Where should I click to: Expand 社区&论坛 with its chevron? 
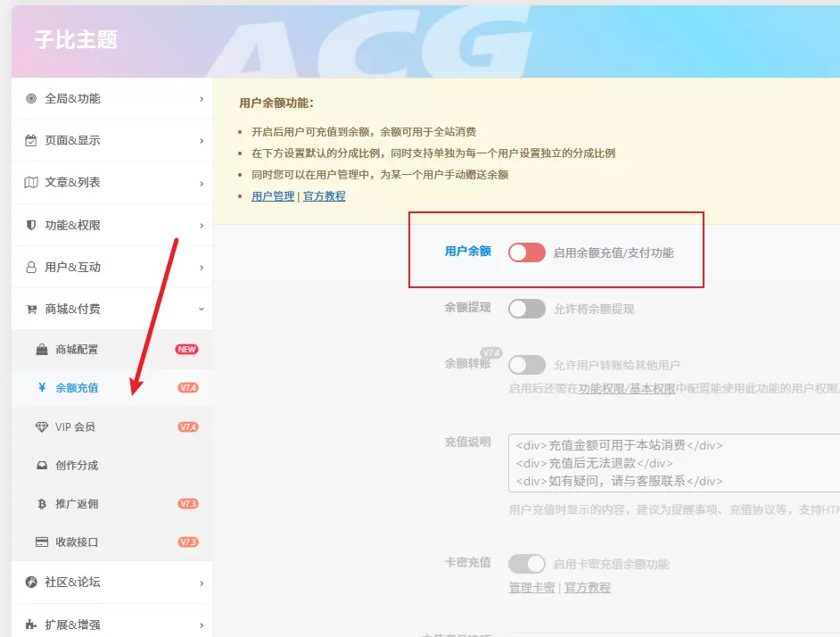point(202,583)
